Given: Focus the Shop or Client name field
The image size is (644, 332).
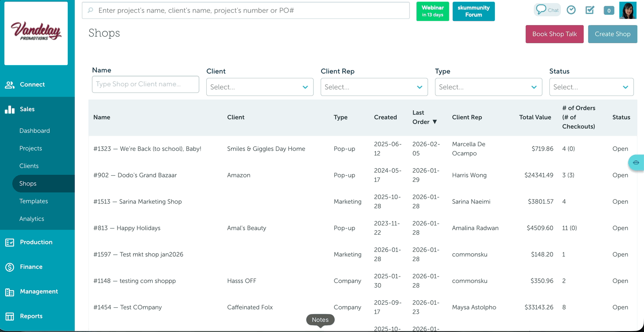Looking at the screenshot, I should [145, 84].
